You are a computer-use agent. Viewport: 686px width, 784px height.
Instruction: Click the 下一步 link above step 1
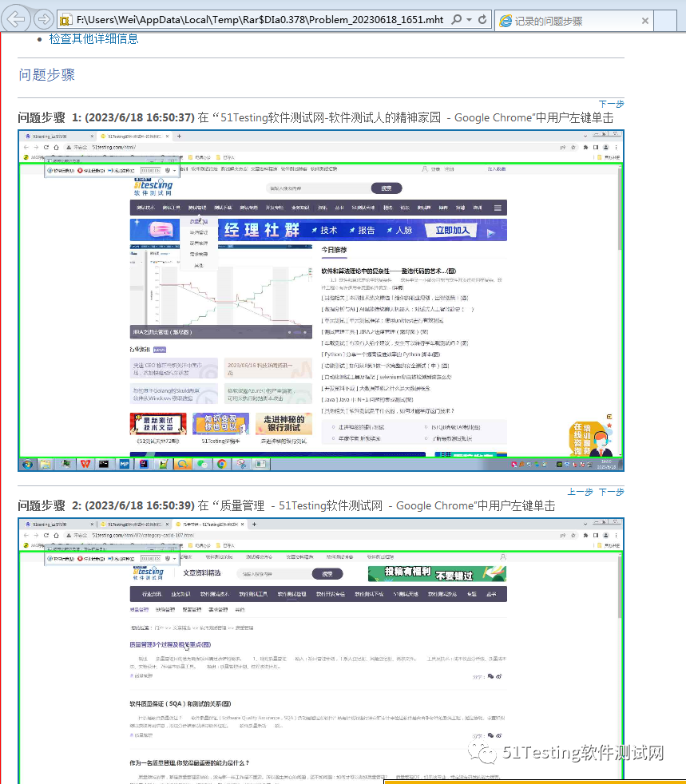click(611, 104)
